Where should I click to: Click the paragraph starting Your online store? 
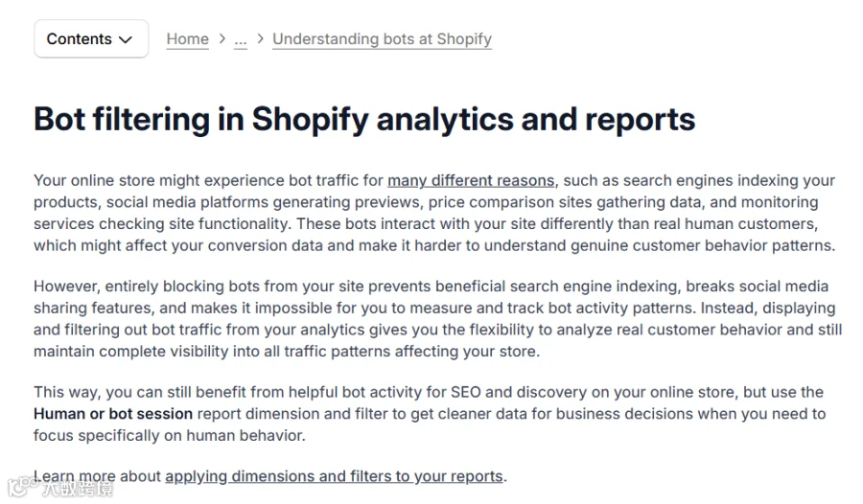434,213
